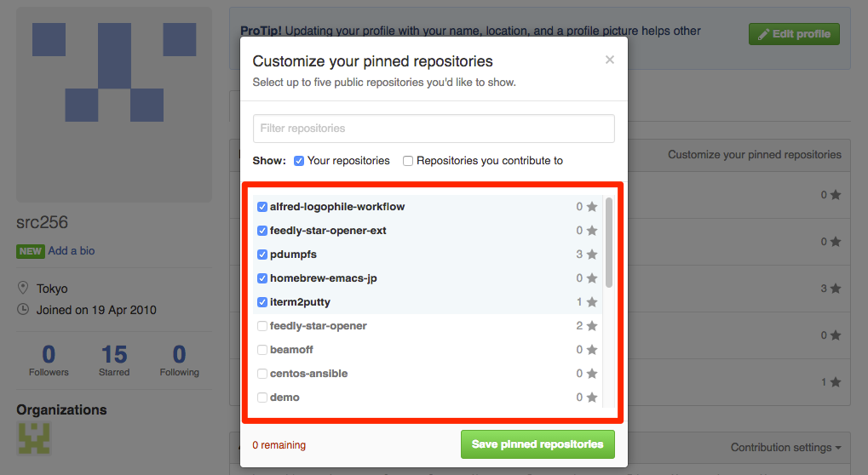Screen dimensions: 868x475
Task: Check the beamoff repository checkbox
Action: (x=262, y=350)
